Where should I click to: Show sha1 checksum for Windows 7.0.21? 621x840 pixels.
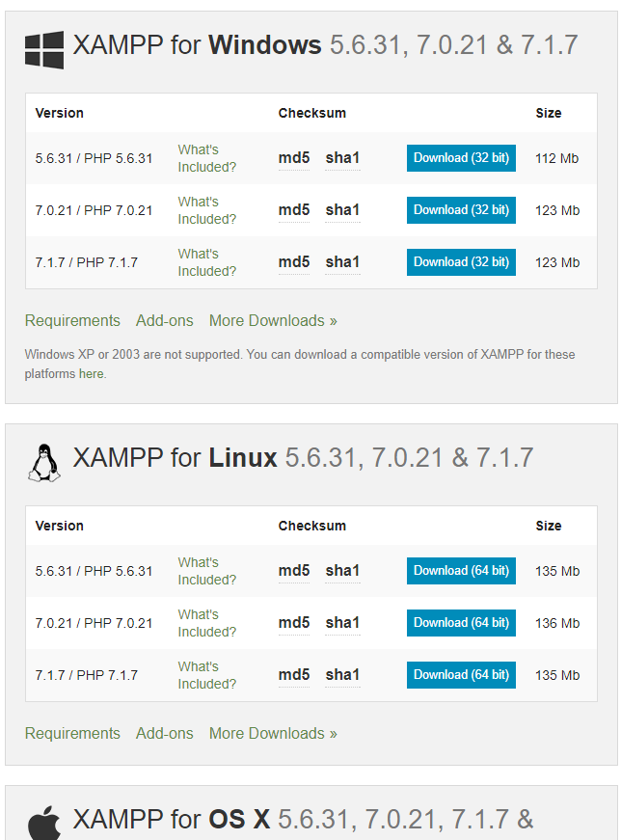342,210
